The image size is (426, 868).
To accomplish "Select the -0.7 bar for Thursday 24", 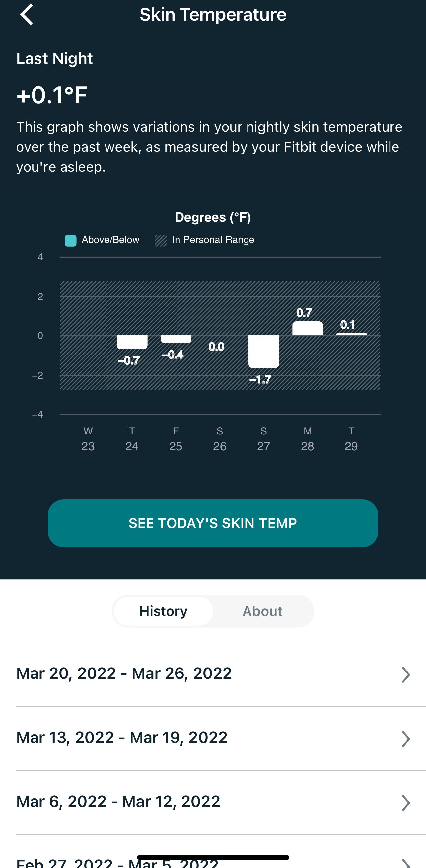I will pyautogui.click(x=132, y=342).
